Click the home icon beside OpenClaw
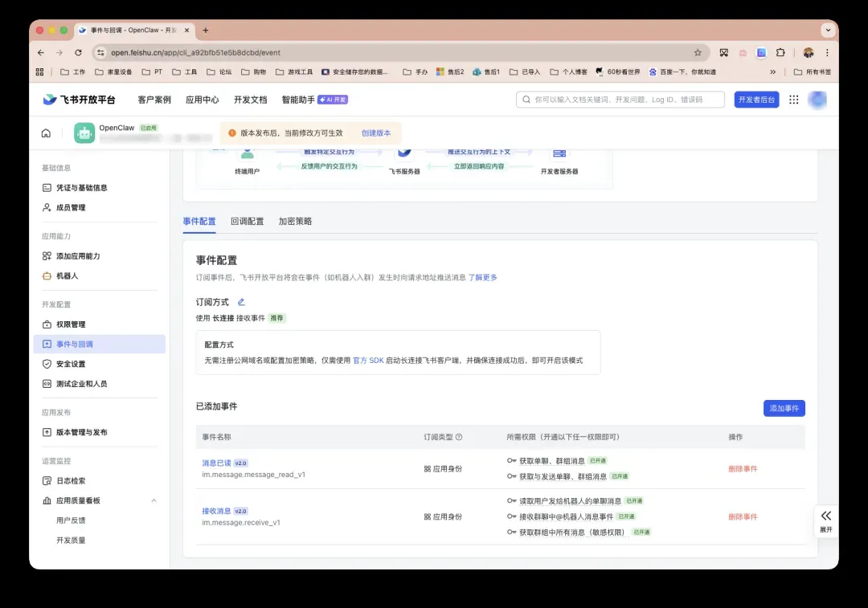Viewport: 868px width, 608px height. click(x=46, y=133)
